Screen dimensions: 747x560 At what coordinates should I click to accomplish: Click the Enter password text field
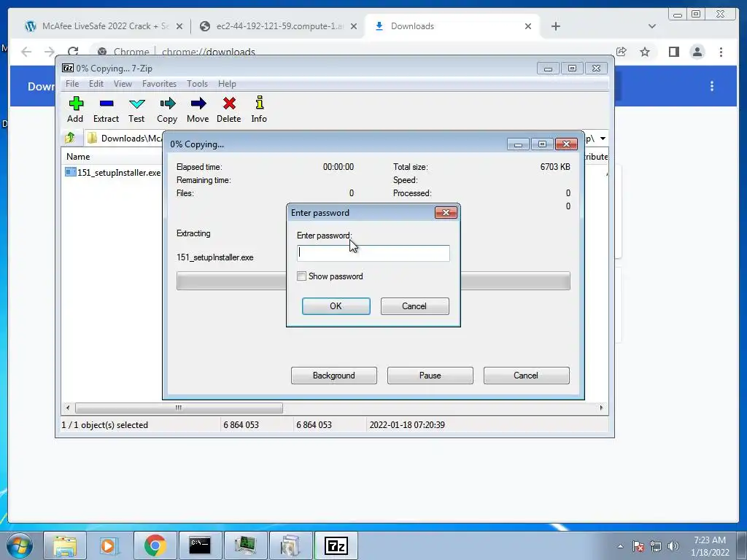click(x=373, y=253)
